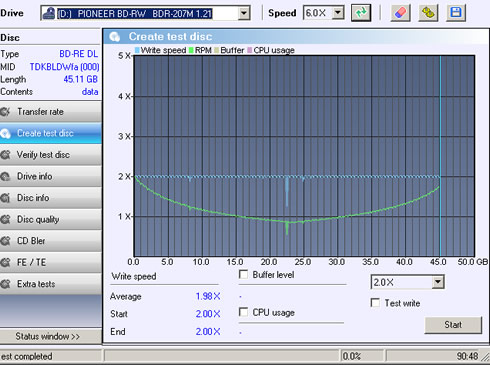Enable the CPU usage checkbox
This screenshot has width=490, height=365.
click(244, 312)
